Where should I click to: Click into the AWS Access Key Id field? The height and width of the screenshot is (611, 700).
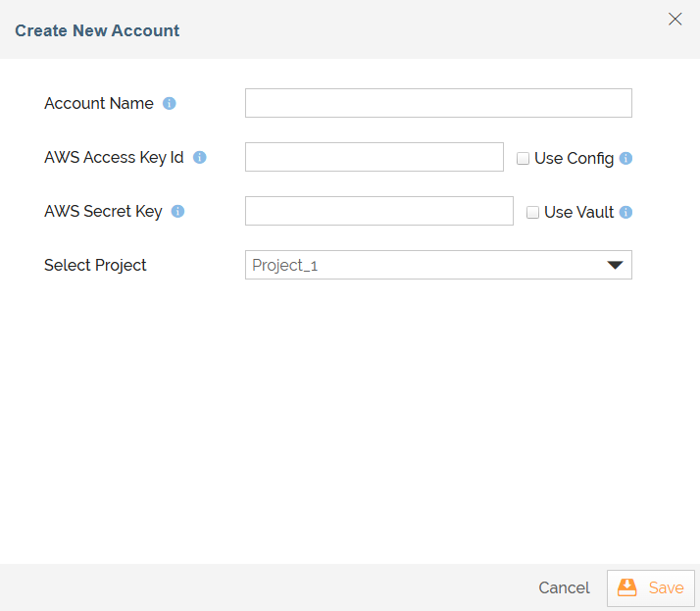click(375, 157)
